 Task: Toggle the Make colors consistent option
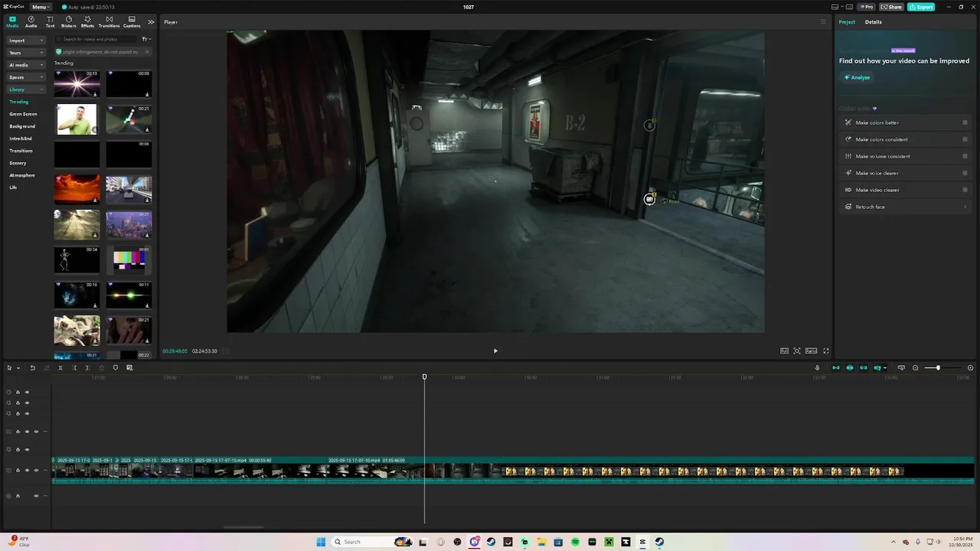point(965,139)
